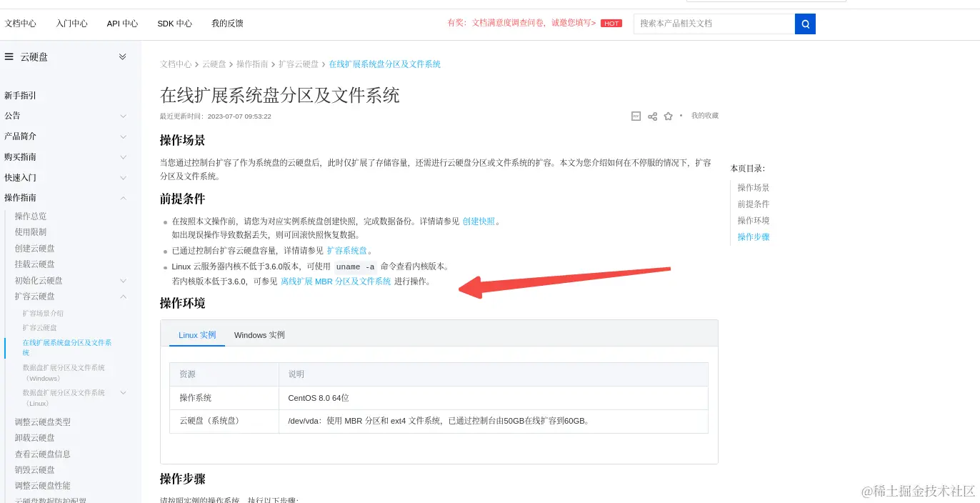Open 使用限制 in the sidebar
This screenshot has width=980, height=503.
(31, 232)
